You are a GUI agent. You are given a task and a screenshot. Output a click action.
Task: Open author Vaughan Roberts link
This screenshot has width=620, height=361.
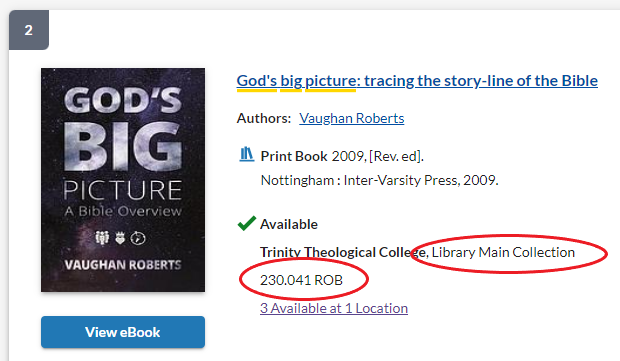point(352,118)
